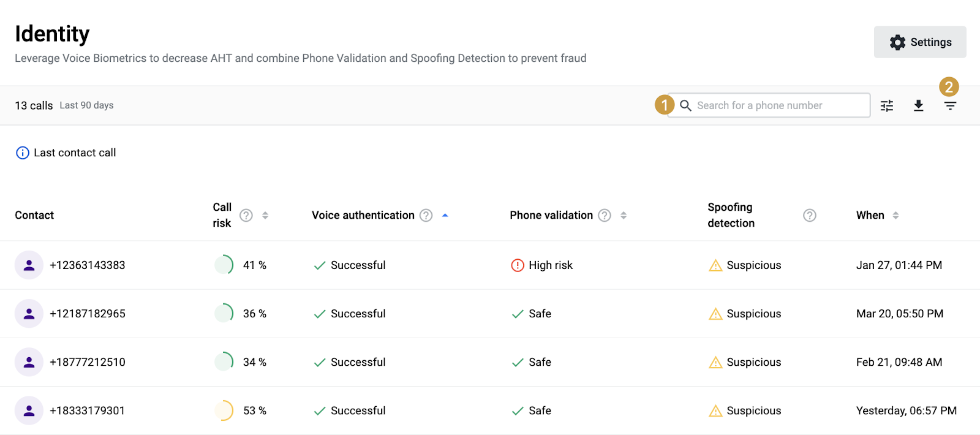Screen dimensions: 980x435
Task: Click the 41 % risk gauge
Action: coord(224,265)
